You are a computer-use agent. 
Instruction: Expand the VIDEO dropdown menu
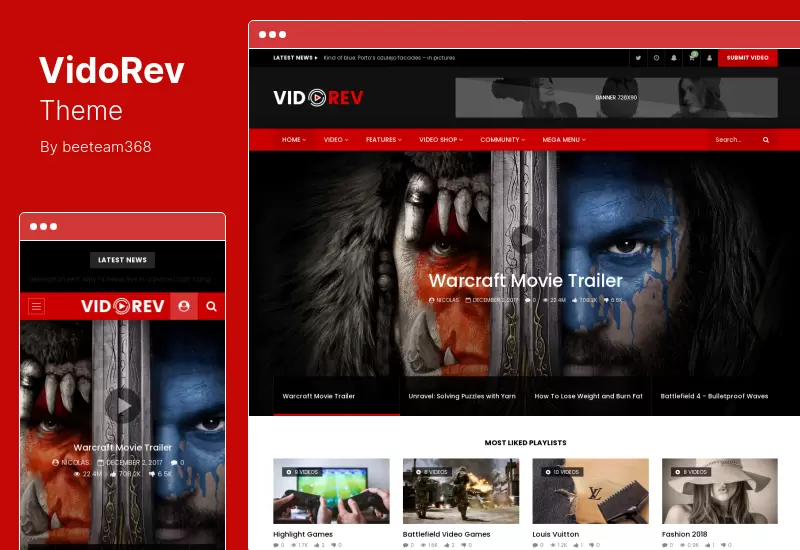click(x=336, y=140)
